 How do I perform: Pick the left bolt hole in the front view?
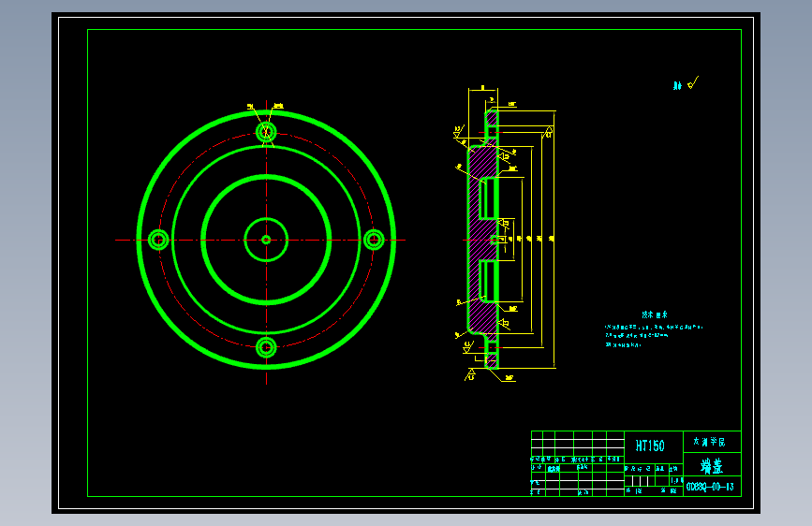158,240
